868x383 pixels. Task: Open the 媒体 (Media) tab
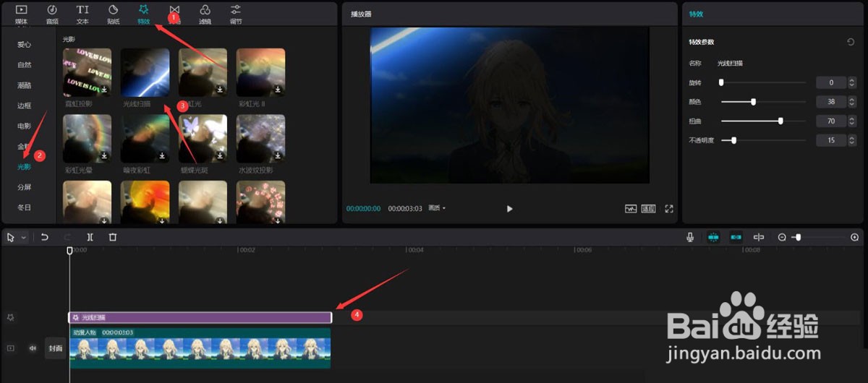21,13
